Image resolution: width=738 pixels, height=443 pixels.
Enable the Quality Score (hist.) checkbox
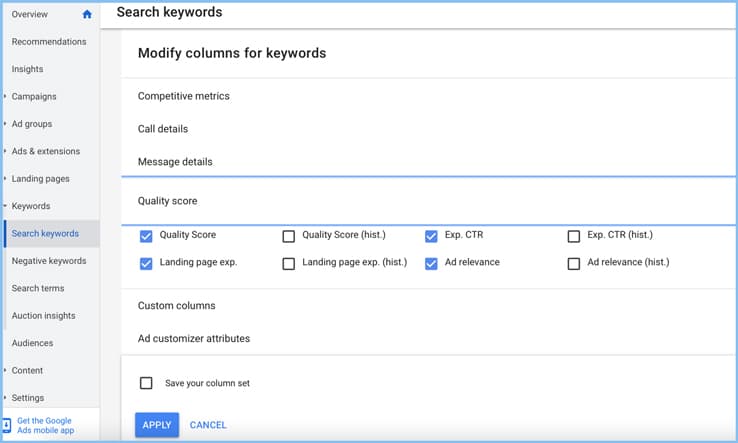tap(289, 237)
